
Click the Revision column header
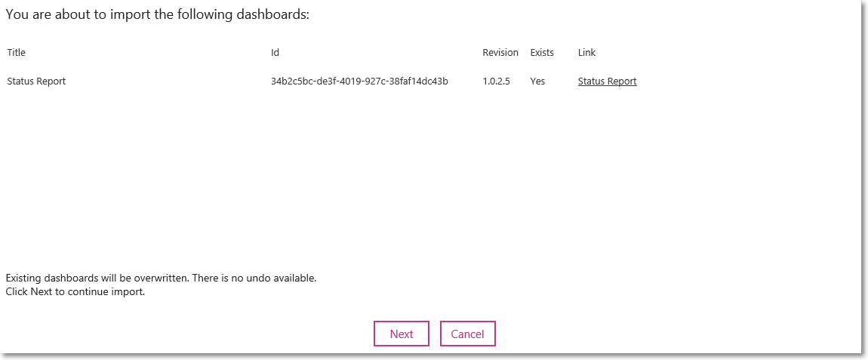pos(500,53)
